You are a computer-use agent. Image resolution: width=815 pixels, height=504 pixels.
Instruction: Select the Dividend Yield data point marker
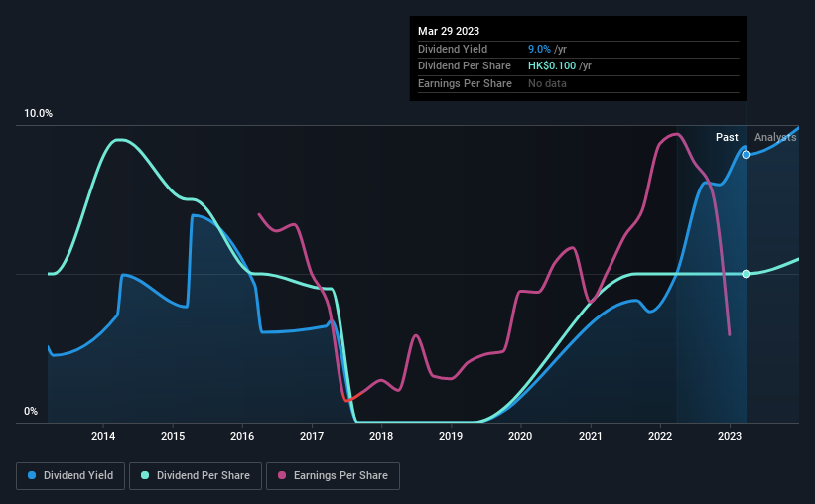[x=747, y=155]
